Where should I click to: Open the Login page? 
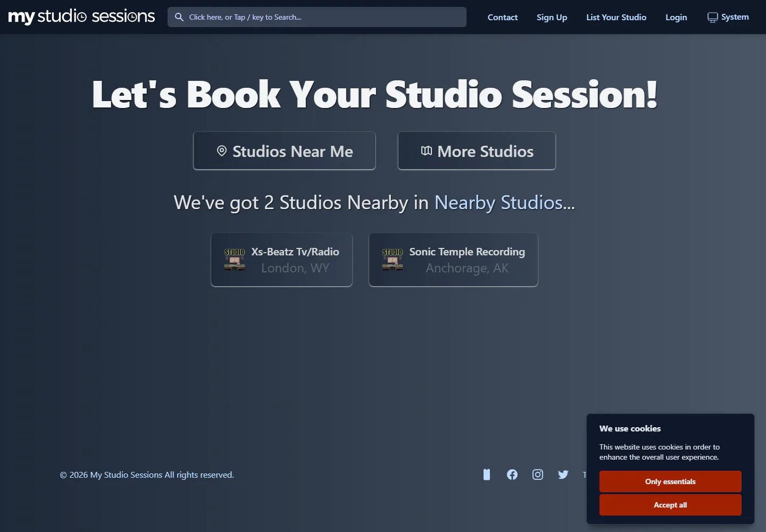[676, 17]
